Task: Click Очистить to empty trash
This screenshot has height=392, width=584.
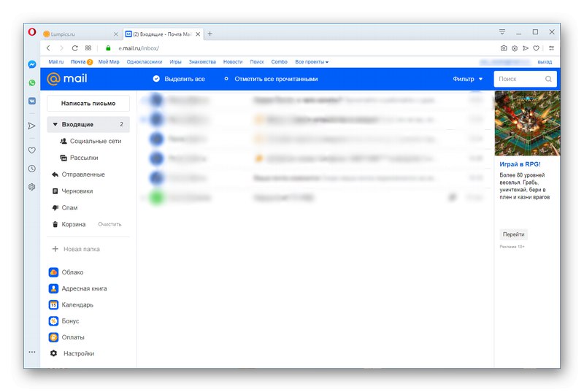Action: tap(109, 224)
